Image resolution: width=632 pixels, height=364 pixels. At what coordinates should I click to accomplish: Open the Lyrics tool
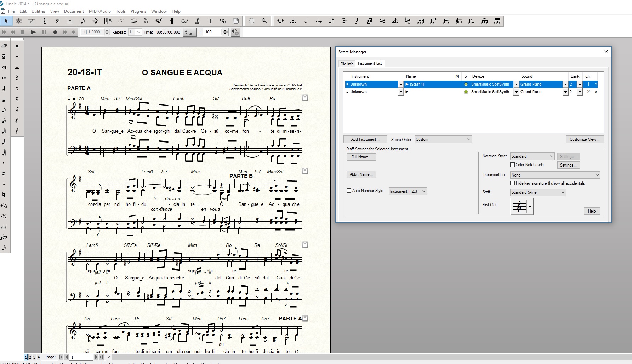pos(197,21)
